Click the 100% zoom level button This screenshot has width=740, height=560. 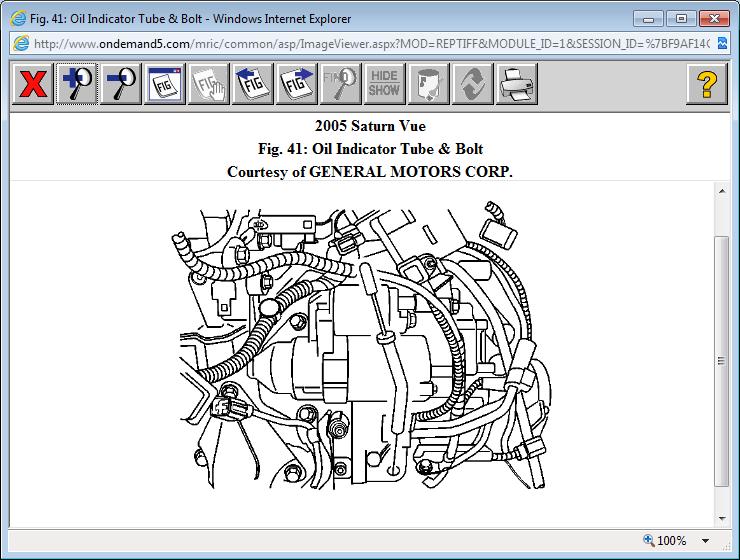[x=665, y=541]
